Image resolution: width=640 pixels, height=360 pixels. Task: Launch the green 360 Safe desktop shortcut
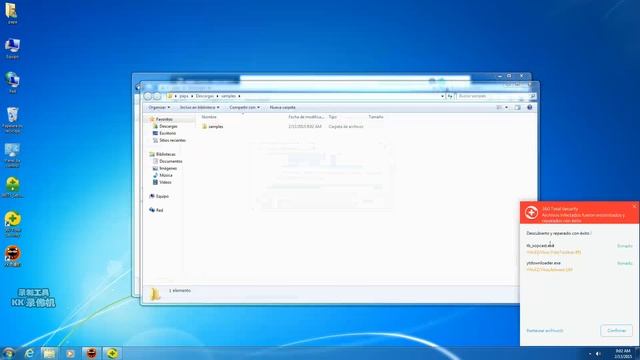pos(12,187)
